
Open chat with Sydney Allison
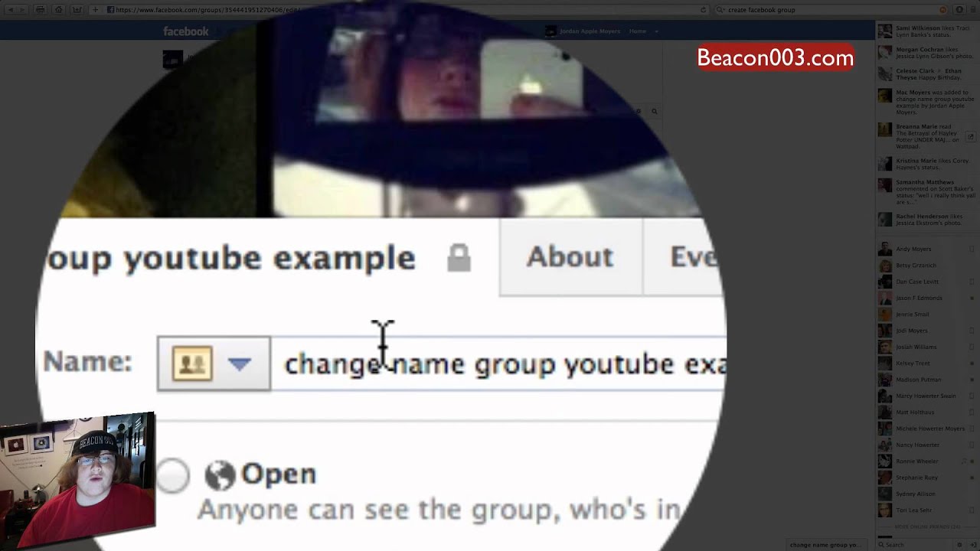point(927,494)
